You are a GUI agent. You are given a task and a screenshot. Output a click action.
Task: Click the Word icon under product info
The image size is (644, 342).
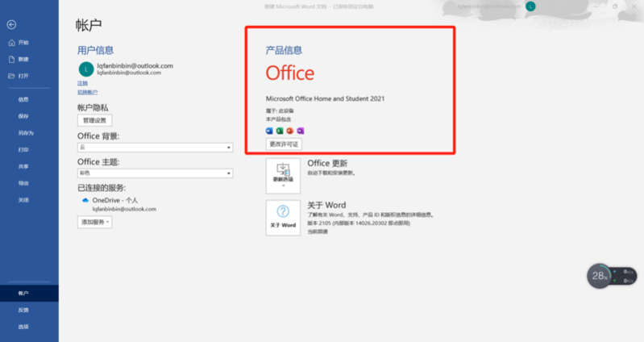coord(269,131)
